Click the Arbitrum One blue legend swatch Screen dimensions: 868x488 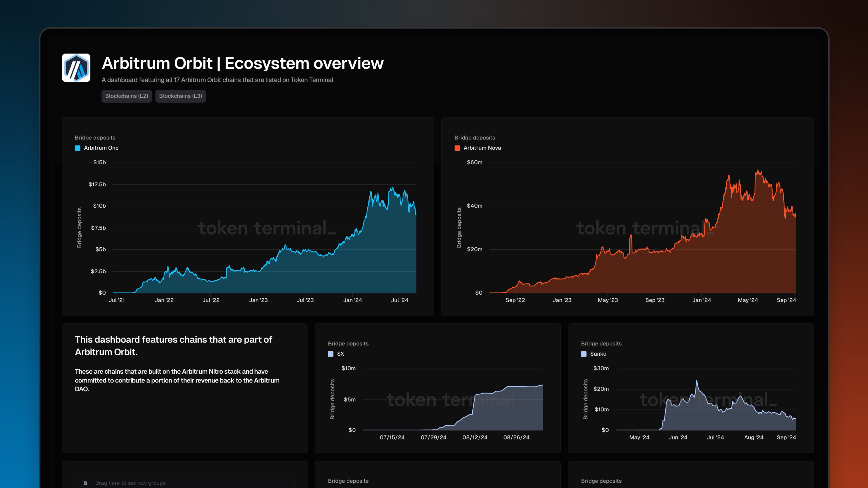[78, 148]
